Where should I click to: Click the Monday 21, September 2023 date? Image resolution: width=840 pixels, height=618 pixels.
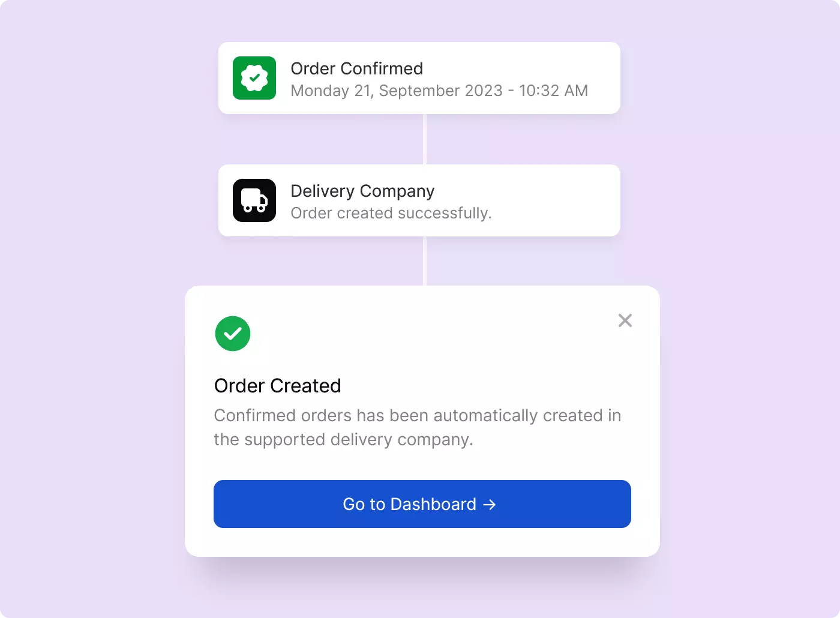pos(397,91)
